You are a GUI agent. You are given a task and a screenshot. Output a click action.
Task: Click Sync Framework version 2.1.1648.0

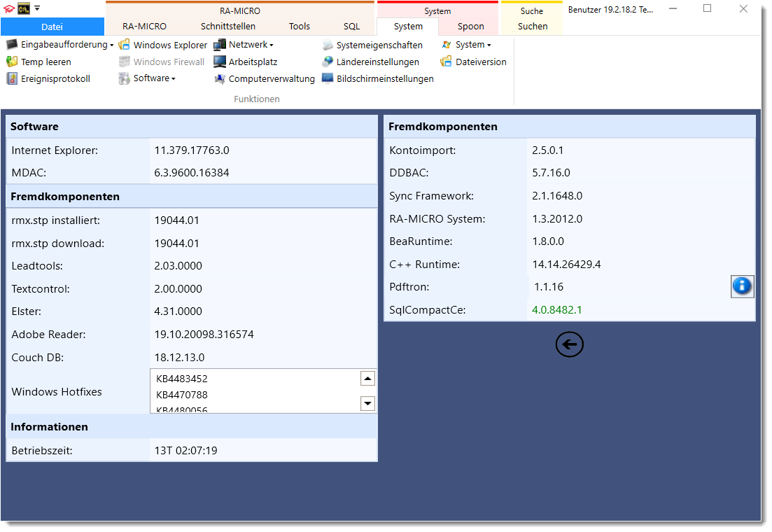pos(557,196)
